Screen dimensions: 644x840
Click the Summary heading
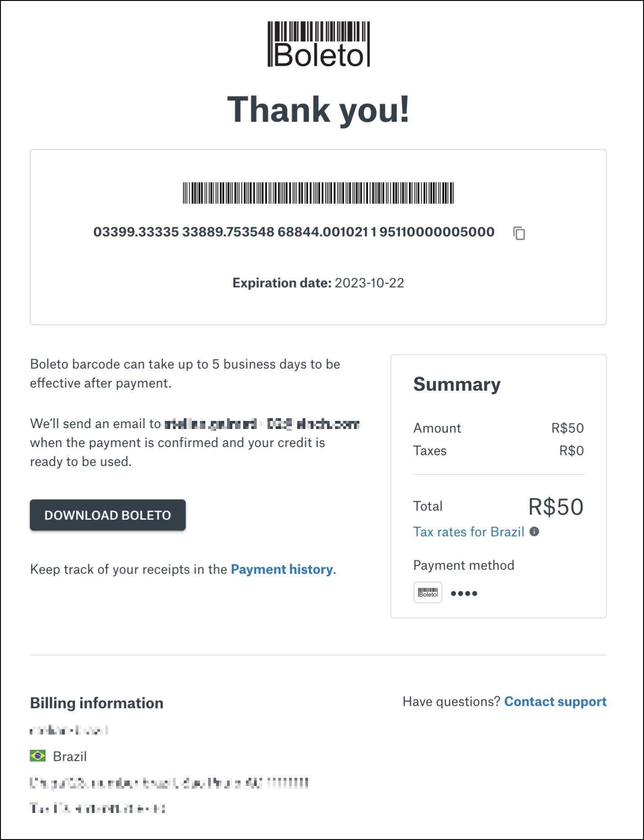(x=457, y=385)
